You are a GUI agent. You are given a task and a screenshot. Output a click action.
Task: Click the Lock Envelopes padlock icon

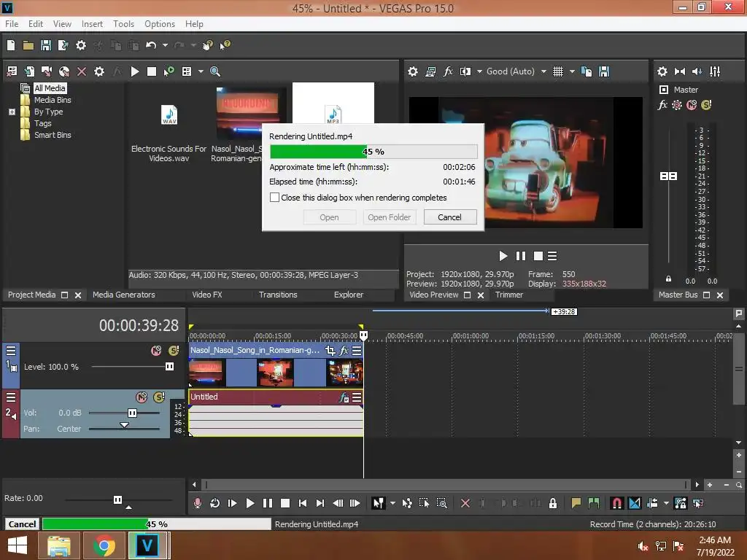(553, 503)
